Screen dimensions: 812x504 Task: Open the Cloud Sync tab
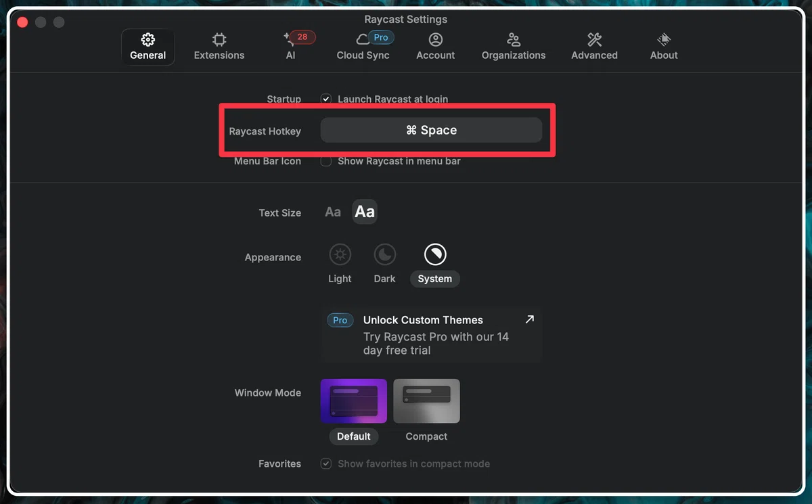point(363,47)
